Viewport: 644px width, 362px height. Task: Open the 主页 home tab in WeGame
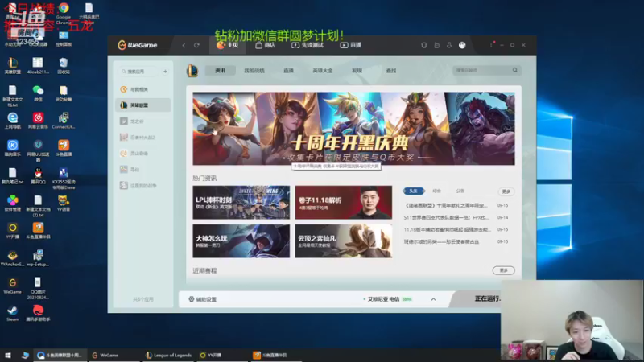[x=228, y=45]
